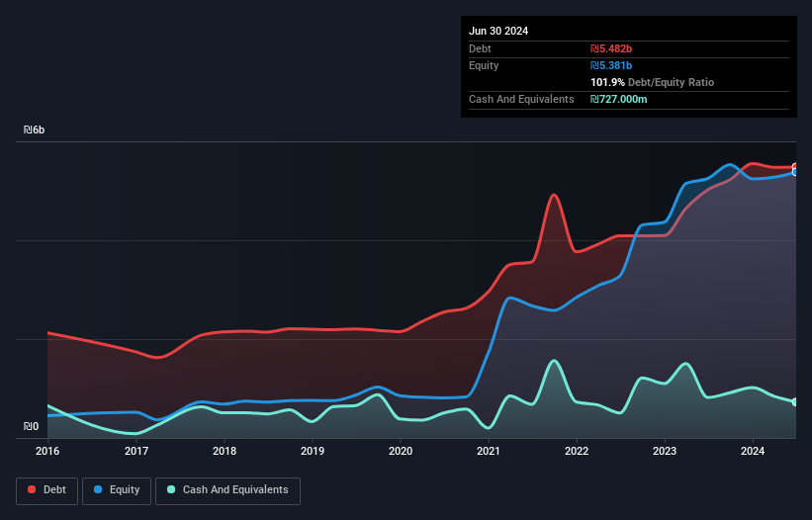Toggle the Debt legend button

pos(46,490)
